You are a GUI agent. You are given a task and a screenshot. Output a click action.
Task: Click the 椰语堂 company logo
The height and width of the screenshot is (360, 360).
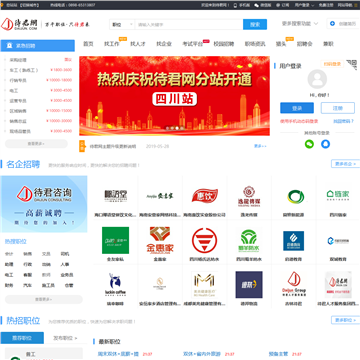pyautogui.click(x=116, y=196)
